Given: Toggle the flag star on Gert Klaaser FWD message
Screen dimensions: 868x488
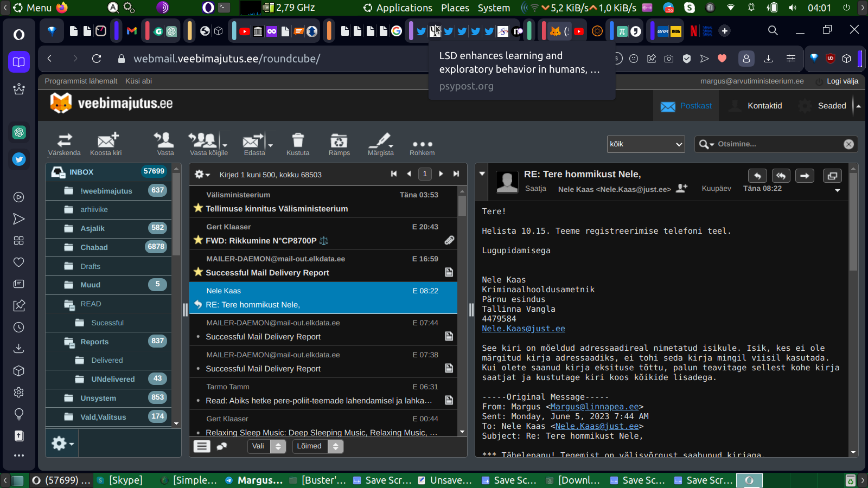Looking at the screenshot, I should [x=198, y=240].
